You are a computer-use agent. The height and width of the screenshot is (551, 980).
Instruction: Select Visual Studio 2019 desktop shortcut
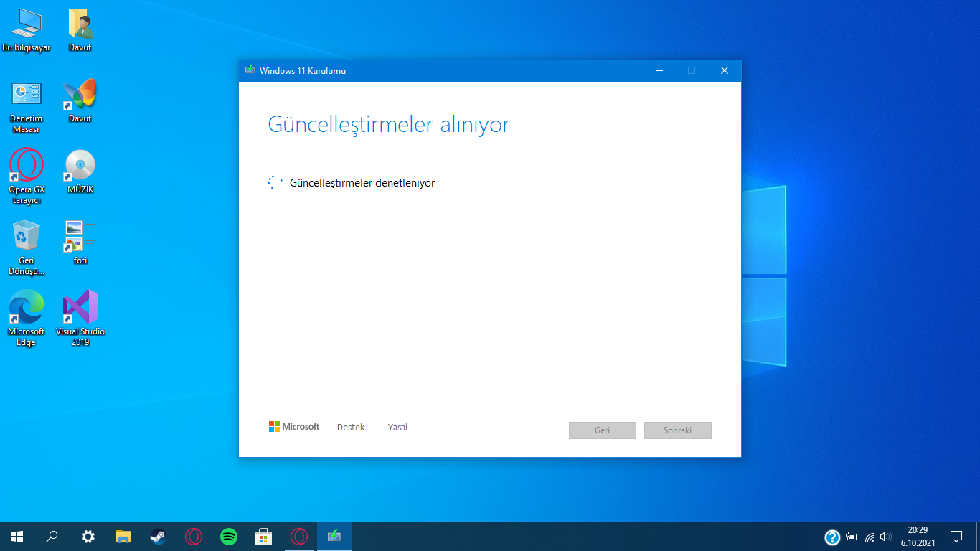pos(80,319)
